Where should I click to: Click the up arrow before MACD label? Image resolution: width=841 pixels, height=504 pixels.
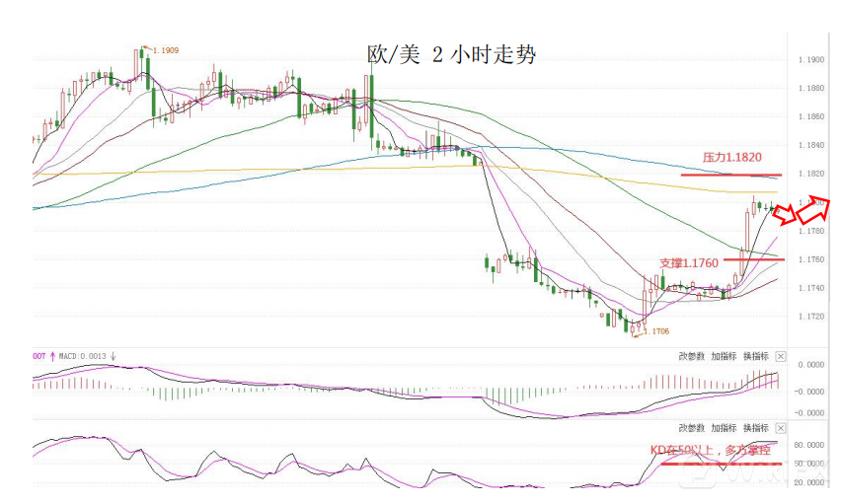52,356
